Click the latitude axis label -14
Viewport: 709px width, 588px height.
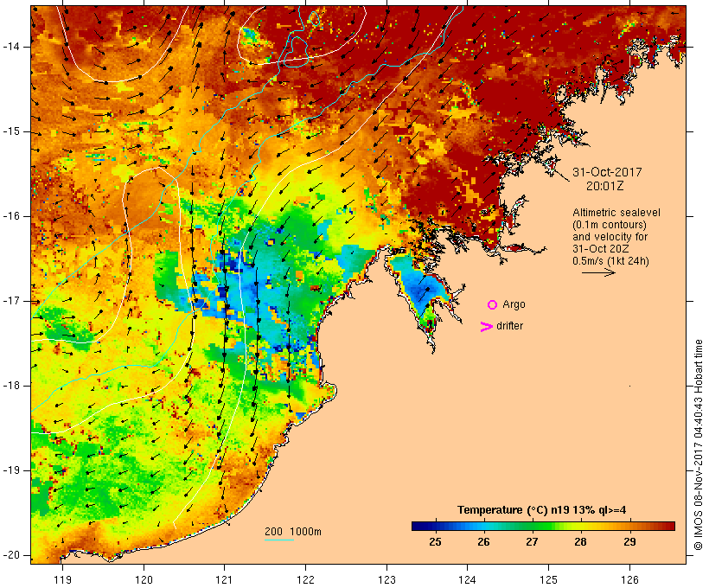[11, 47]
